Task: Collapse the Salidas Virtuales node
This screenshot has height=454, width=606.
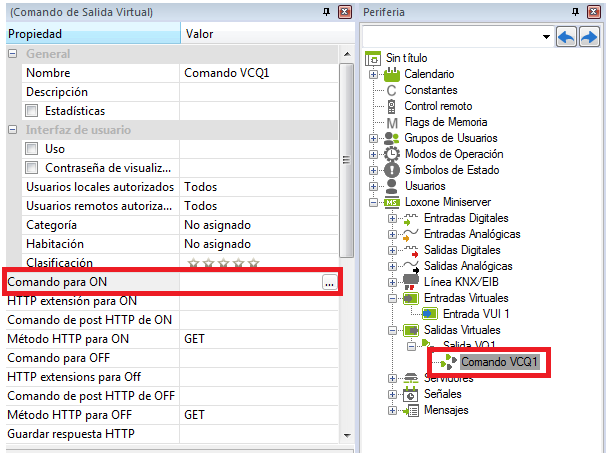Action: point(392,331)
